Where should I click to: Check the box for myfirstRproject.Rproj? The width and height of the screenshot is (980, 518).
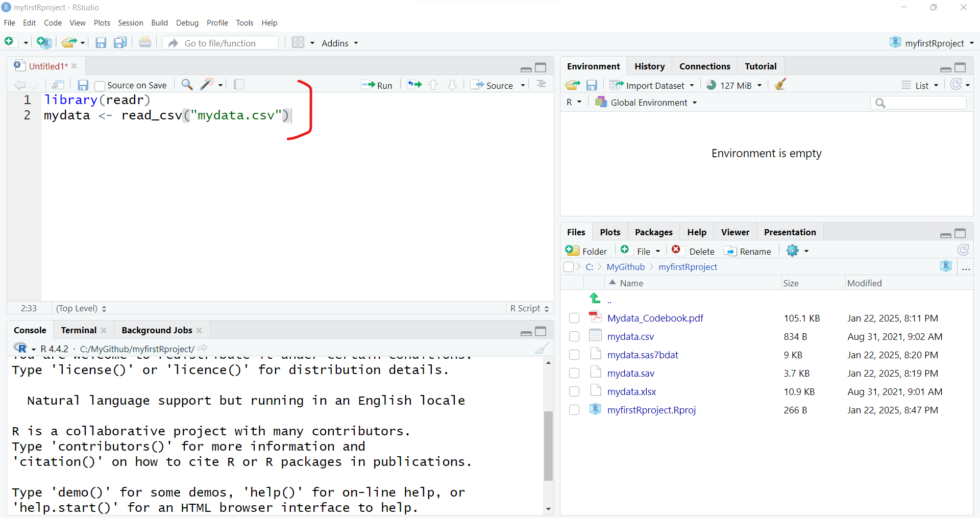pyautogui.click(x=574, y=410)
